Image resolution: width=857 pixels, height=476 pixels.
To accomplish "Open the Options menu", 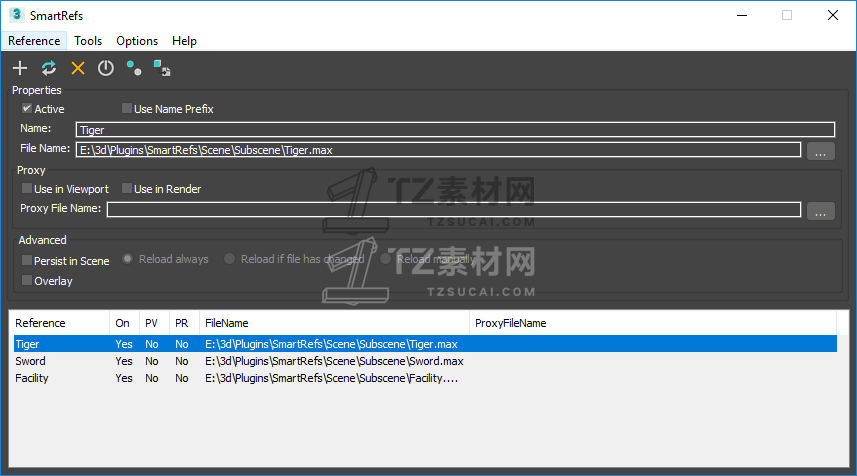I will point(137,41).
